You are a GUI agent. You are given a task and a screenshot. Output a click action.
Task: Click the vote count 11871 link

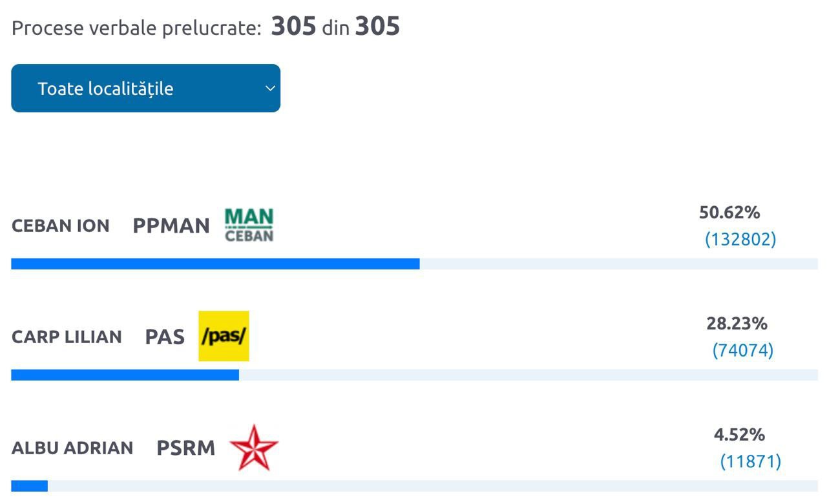click(750, 461)
